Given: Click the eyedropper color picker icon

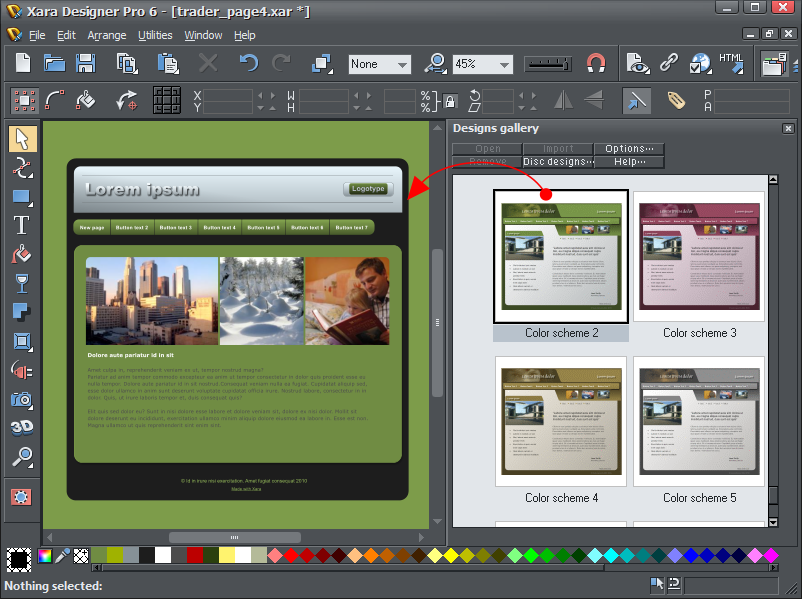Looking at the screenshot, I should tap(62, 556).
